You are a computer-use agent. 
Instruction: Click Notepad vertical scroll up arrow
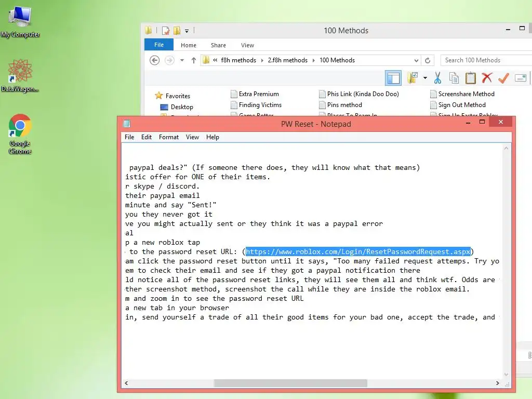[506, 148]
